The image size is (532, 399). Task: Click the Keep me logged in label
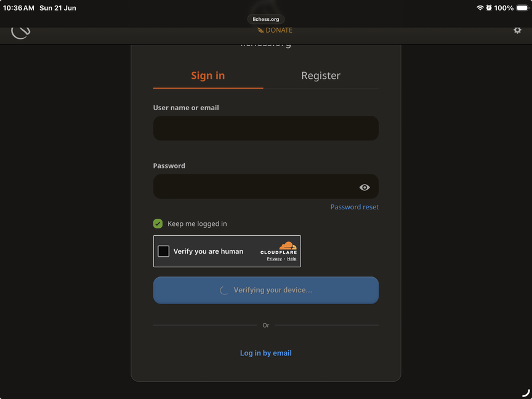click(197, 224)
